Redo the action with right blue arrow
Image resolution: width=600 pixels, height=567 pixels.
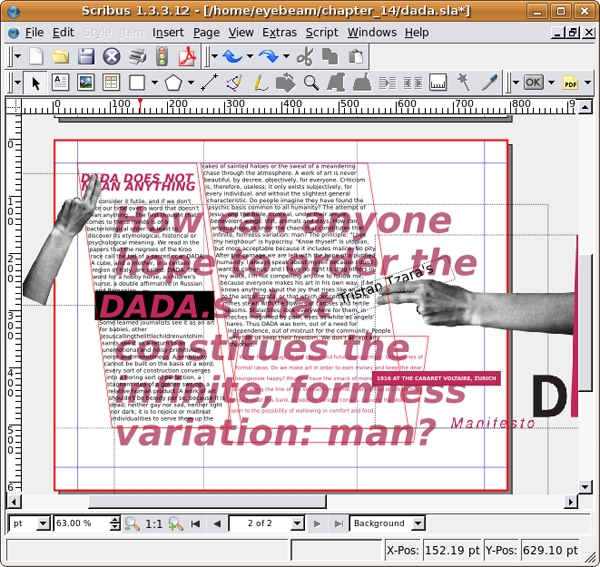(x=269, y=57)
